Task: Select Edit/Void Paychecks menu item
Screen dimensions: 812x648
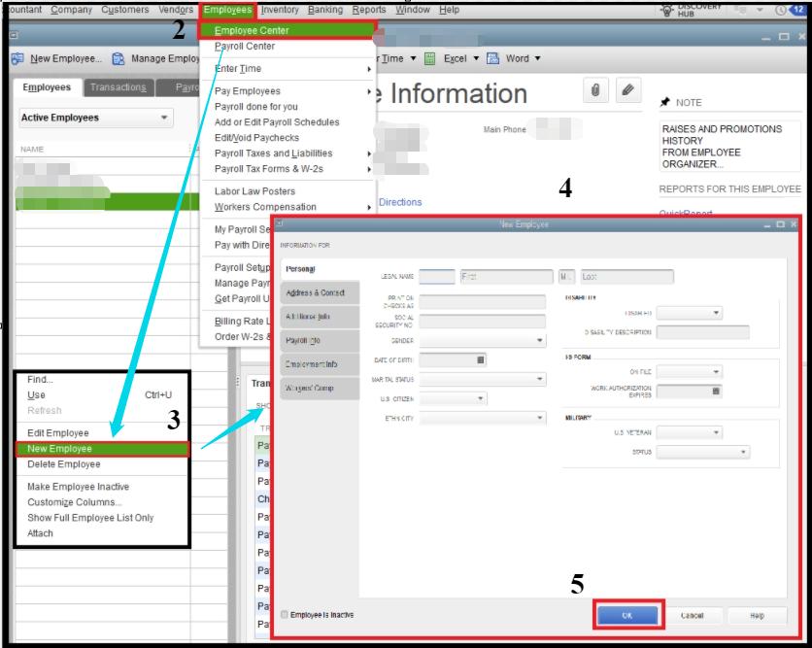Action: pos(256,138)
